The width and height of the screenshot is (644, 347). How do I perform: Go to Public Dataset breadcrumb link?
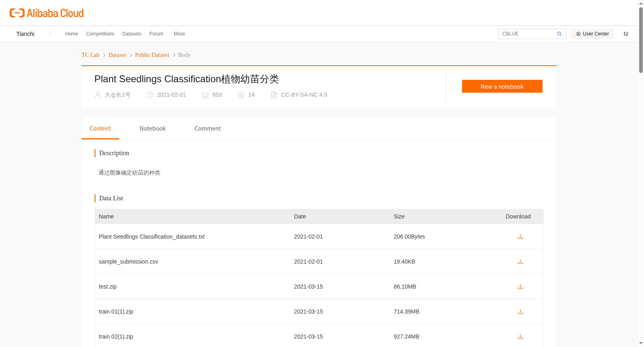(x=152, y=55)
